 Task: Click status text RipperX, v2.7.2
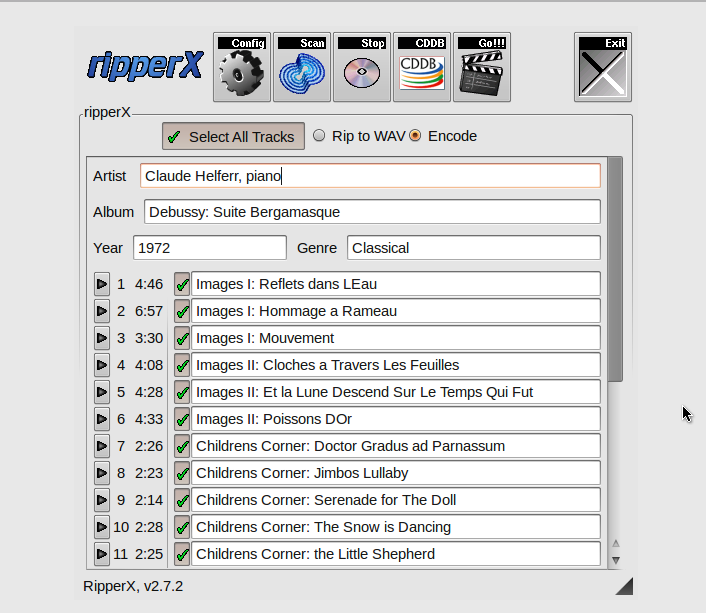coord(133,586)
